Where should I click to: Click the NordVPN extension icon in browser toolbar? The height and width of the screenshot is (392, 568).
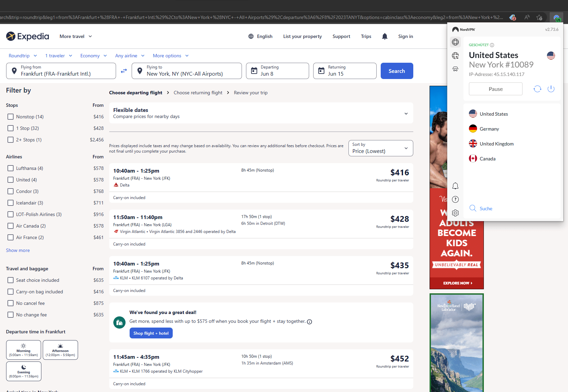[x=556, y=18]
